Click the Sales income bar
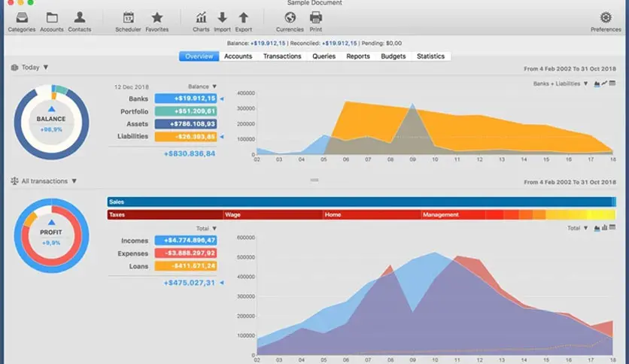Screen dimensions: 629x364 point(361,202)
